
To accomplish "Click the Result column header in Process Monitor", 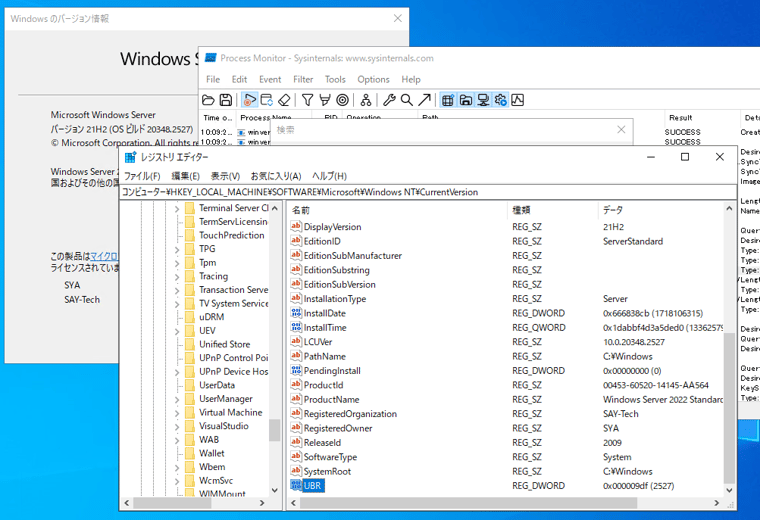I will (x=681, y=118).
